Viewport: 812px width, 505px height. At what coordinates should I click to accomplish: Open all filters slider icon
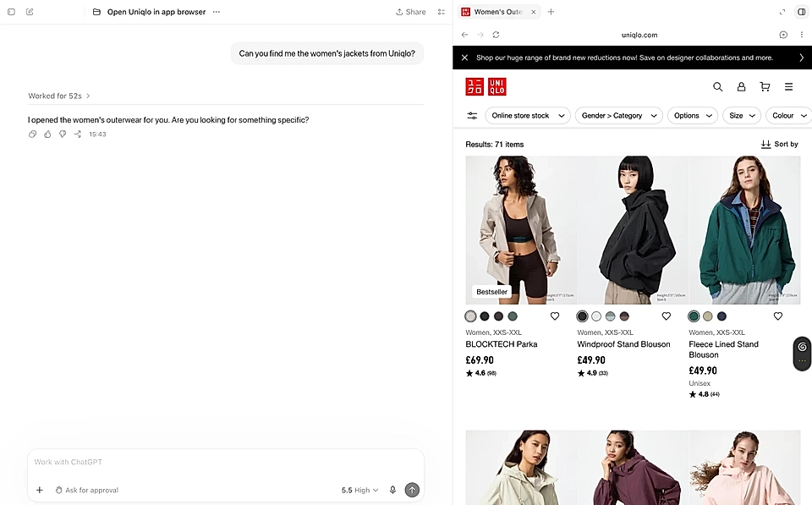[472, 116]
